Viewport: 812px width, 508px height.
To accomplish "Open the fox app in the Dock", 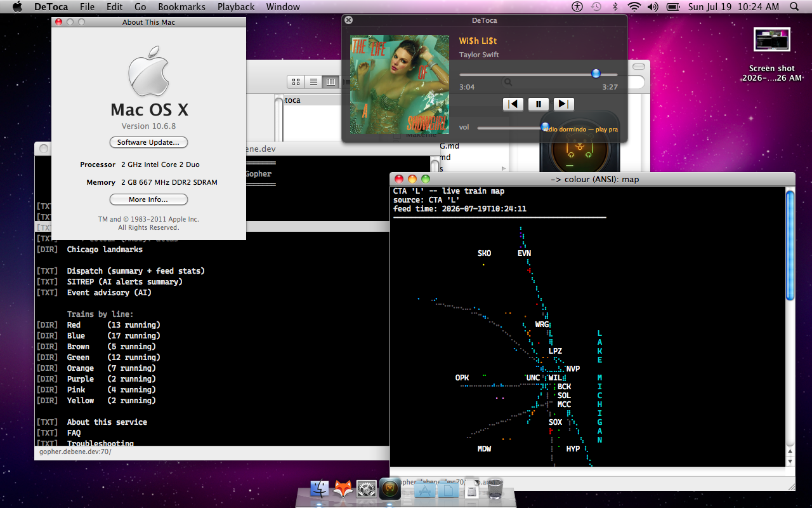I will (343, 489).
